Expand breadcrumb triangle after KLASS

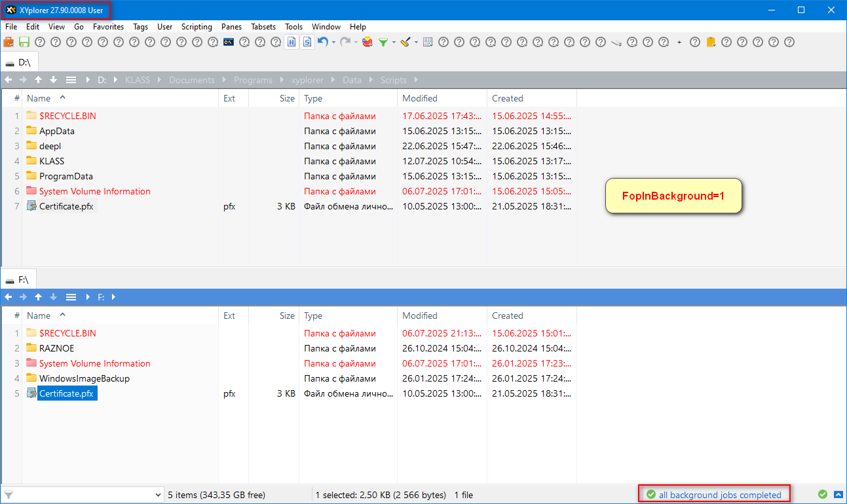tap(159, 80)
